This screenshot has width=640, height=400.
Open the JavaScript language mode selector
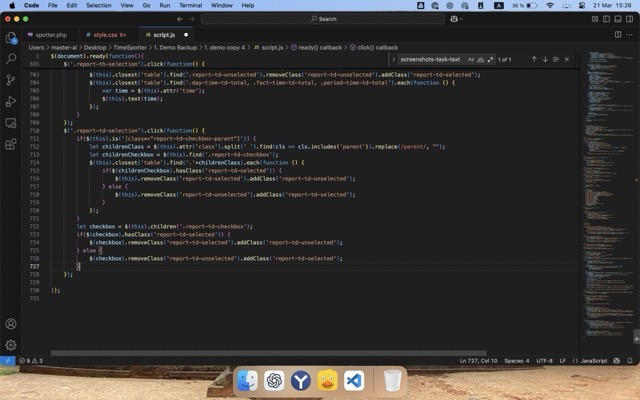[x=594, y=360]
